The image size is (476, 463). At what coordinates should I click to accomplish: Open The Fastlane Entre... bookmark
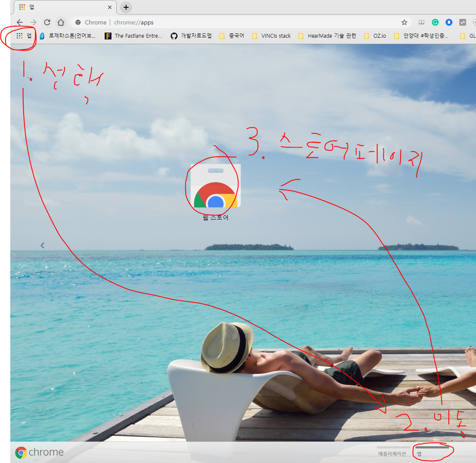click(133, 36)
